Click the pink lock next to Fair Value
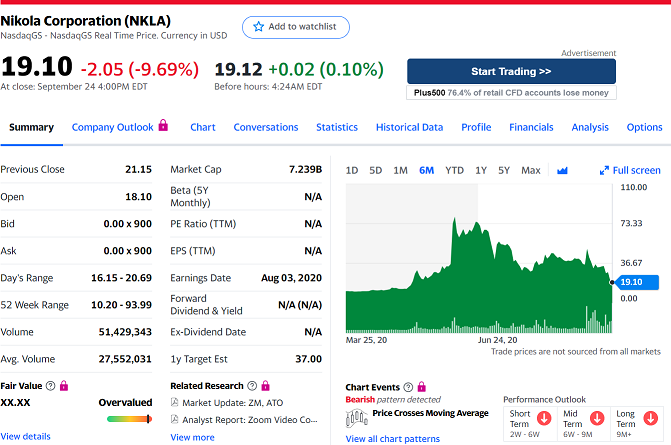 [64, 386]
